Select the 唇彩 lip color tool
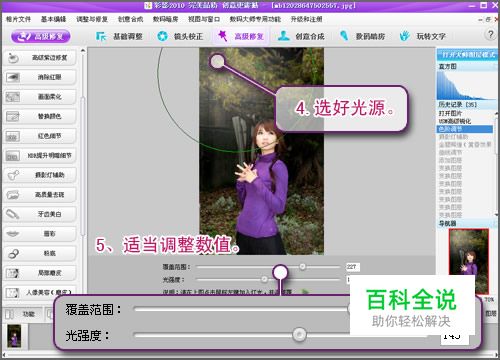This screenshot has width=500, height=360. (40, 234)
